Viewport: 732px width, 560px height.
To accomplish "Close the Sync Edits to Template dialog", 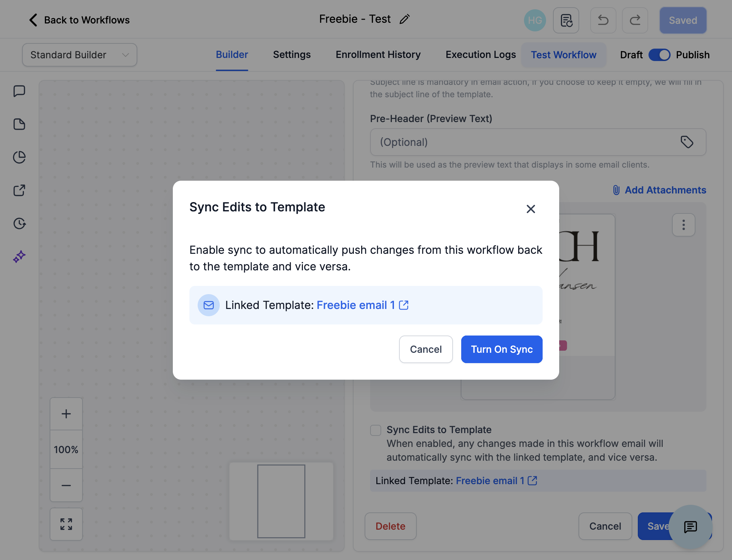I will 531,209.
